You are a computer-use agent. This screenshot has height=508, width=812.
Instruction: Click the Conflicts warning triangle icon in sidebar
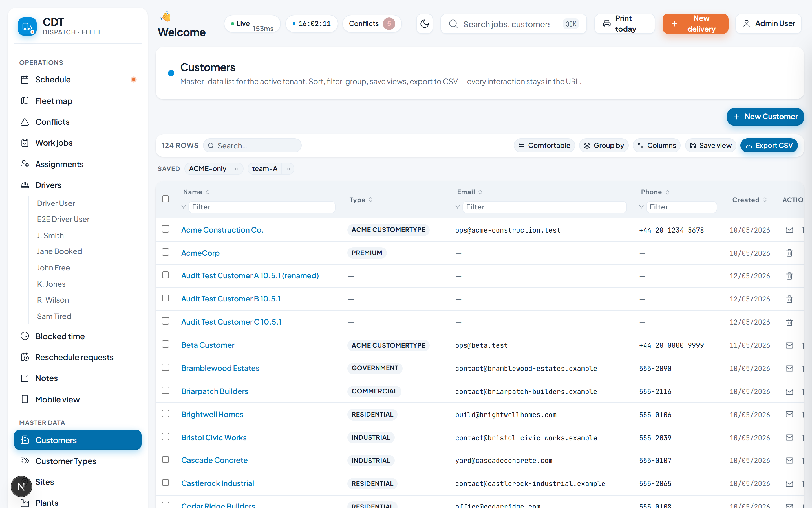tap(25, 122)
